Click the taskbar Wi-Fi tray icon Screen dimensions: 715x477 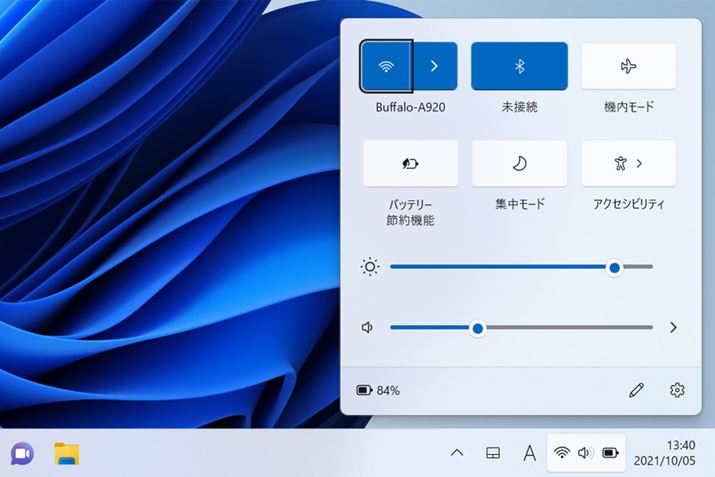tap(562, 453)
